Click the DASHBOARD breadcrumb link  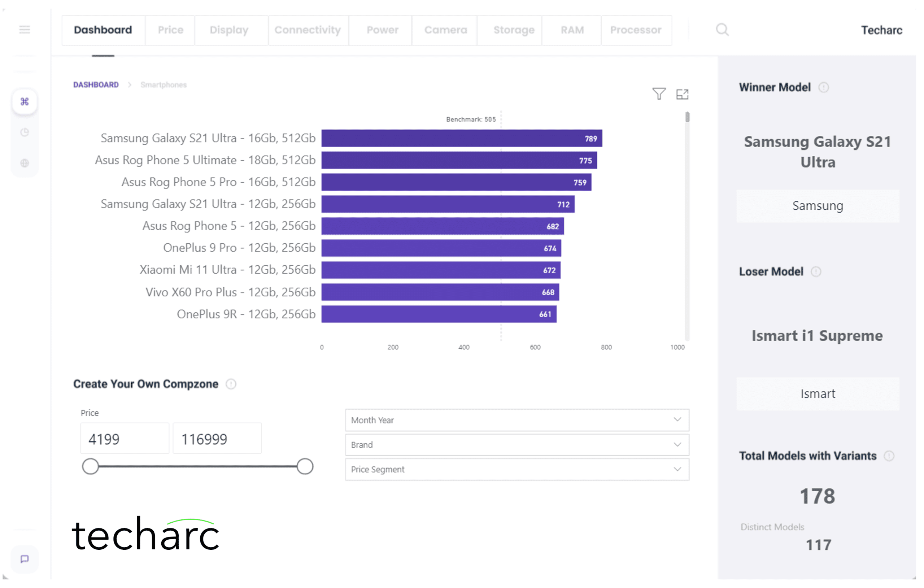point(96,84)
